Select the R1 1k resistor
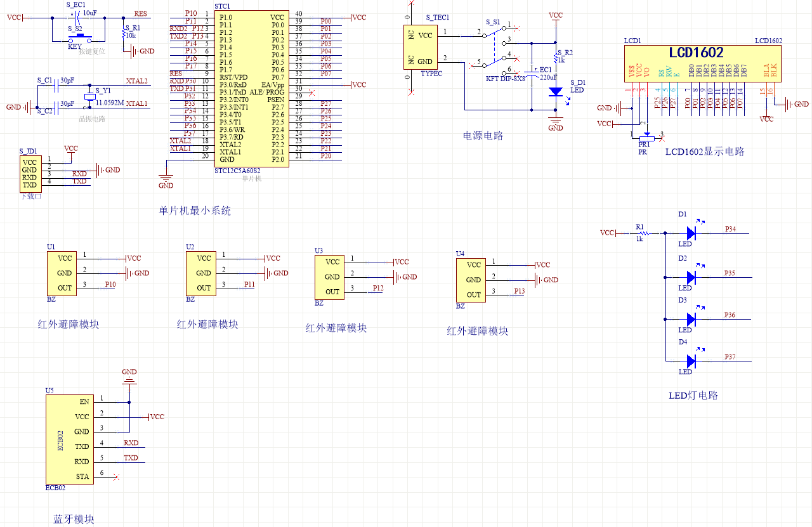Viewport: 812px width, 527px height. pyautogui.click(x=639, y=233)
